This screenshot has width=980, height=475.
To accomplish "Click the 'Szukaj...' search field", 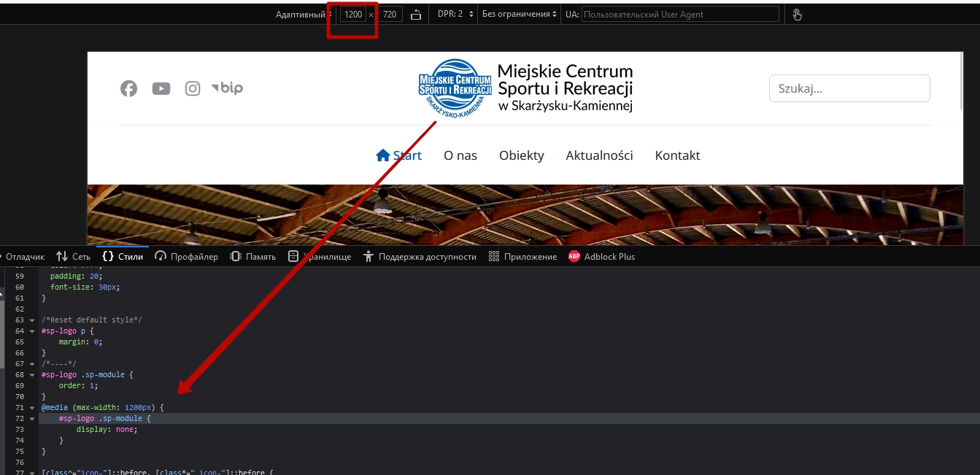I will [x=849, y=88].
